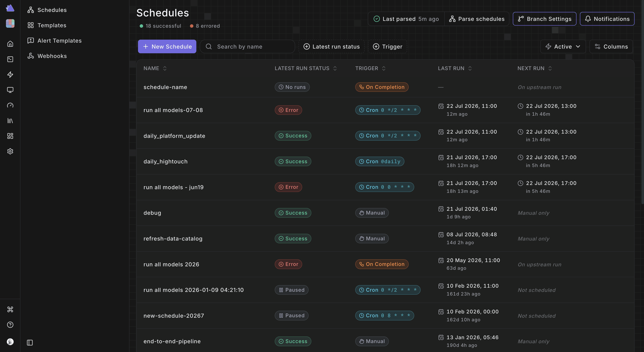
Task: Click the Parse schedules button
Action: [477, 19]
